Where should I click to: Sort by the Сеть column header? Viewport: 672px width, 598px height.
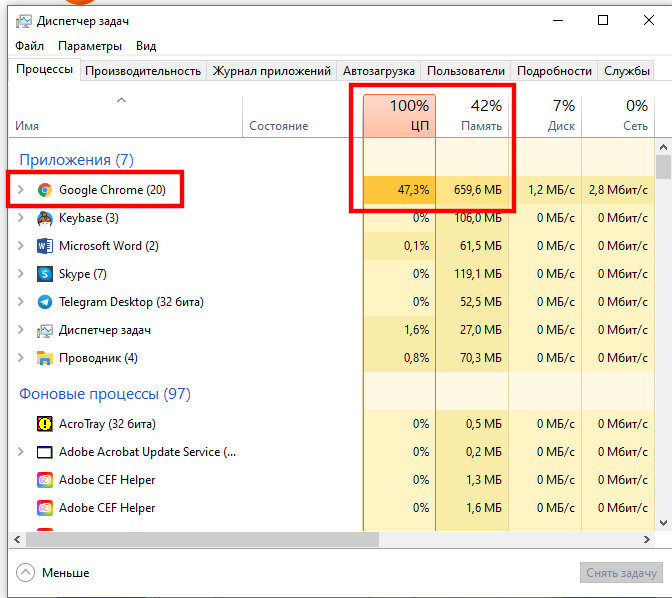coord(618,116)
